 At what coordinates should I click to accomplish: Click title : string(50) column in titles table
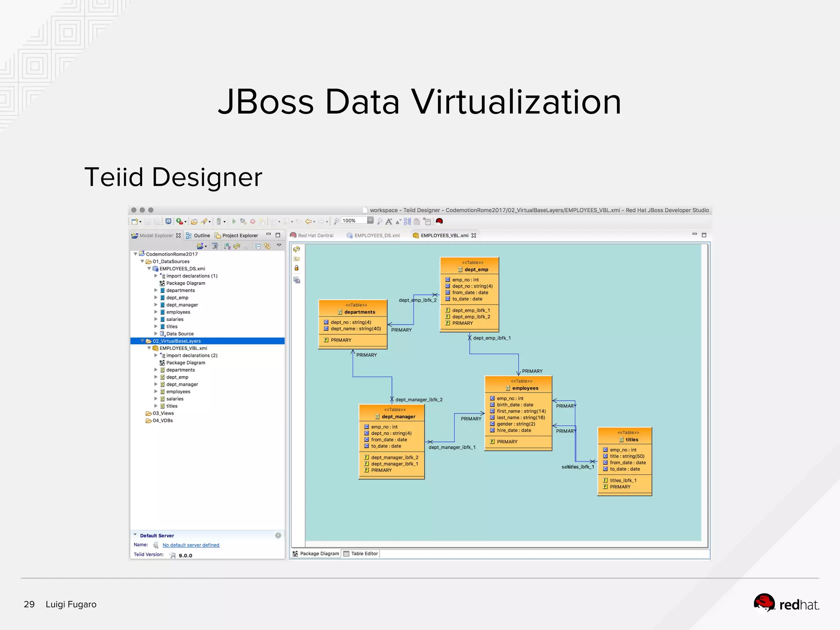[624, 457]
